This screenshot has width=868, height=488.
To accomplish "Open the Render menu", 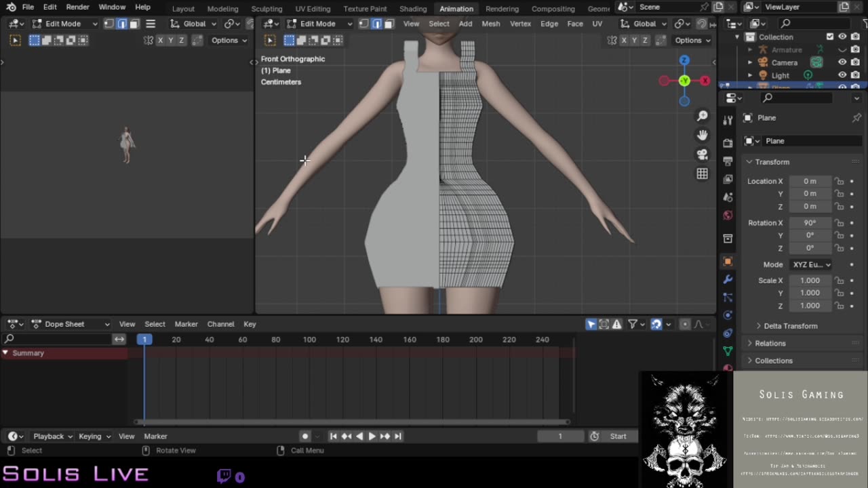I will [x=77, y=7].
